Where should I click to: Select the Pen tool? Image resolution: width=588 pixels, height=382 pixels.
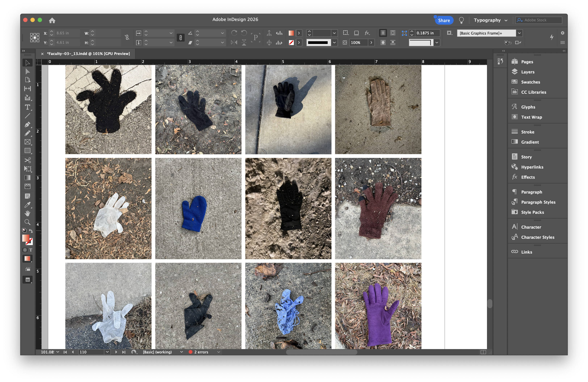click(x=27, y=124)
